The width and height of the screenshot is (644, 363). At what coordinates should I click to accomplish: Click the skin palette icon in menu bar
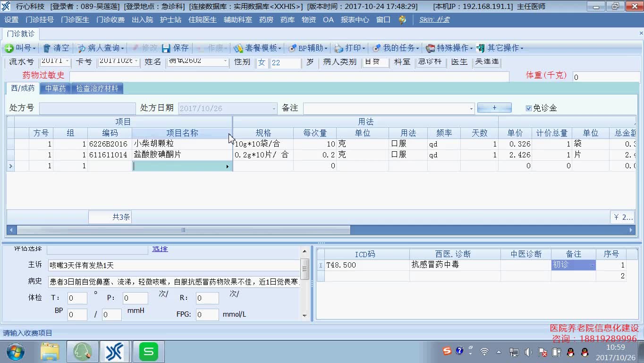(402, 20)
